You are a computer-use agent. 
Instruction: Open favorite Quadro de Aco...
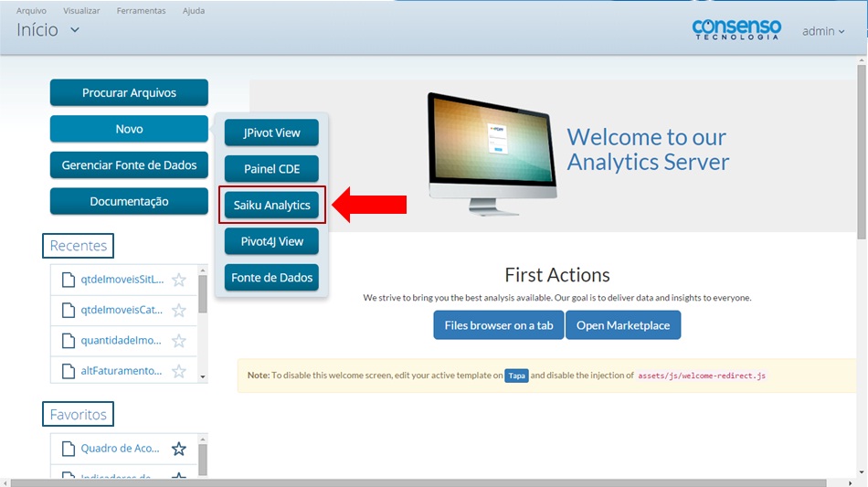coord(120,449)
